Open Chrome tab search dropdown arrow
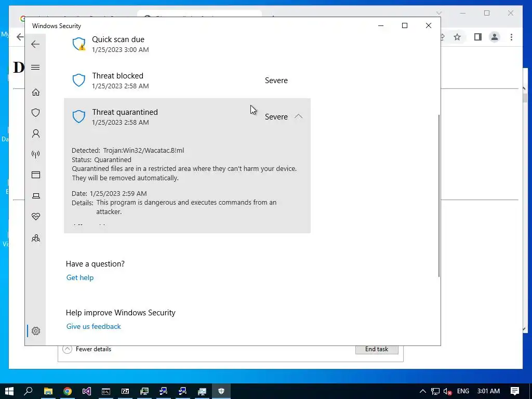The width and height of the screenshot is (532, 399). point(438,13)
